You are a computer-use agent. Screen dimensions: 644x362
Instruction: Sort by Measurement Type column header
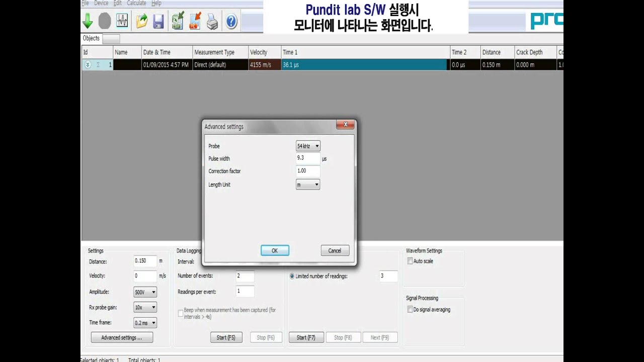[x=220, y=52]
